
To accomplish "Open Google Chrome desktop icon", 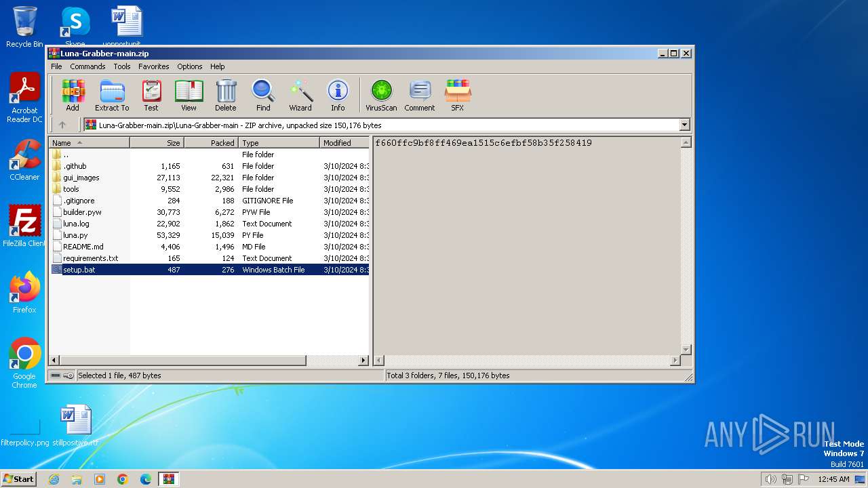I will pos(24,363).
